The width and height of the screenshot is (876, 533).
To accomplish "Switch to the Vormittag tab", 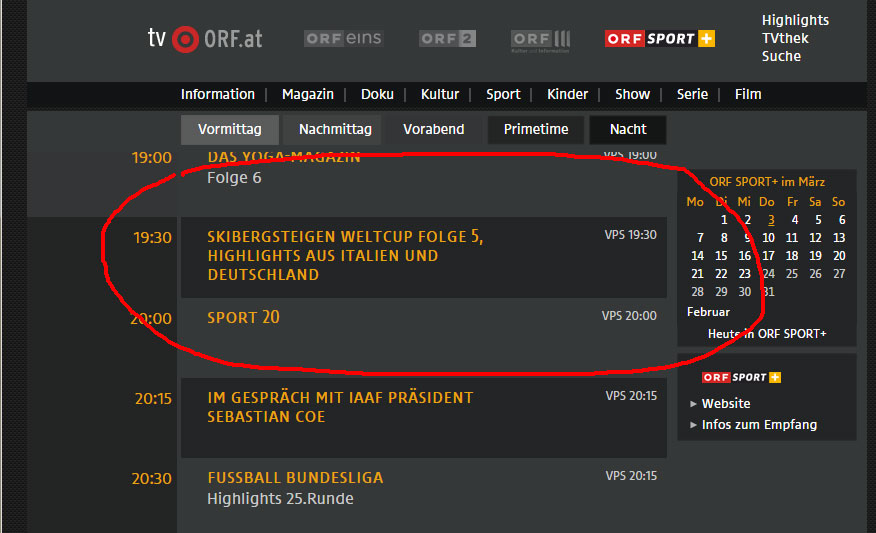I will 230,130.
